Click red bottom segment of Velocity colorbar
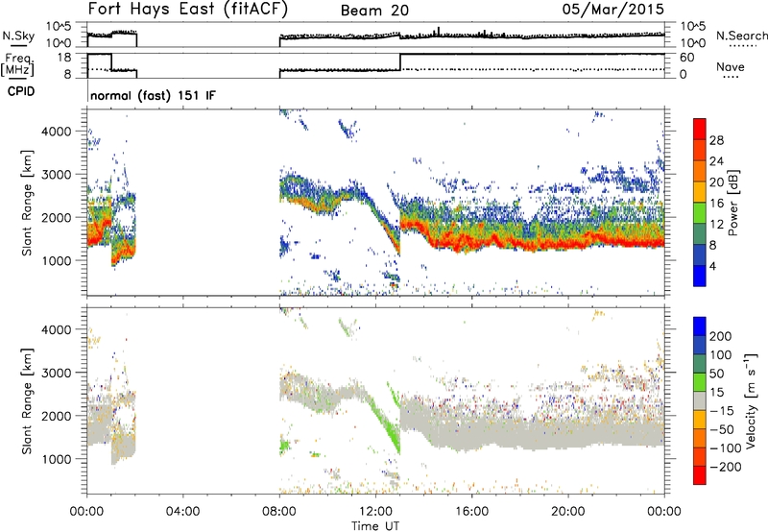Viewport: 768px width, 532px height. [x=700, y=475]
